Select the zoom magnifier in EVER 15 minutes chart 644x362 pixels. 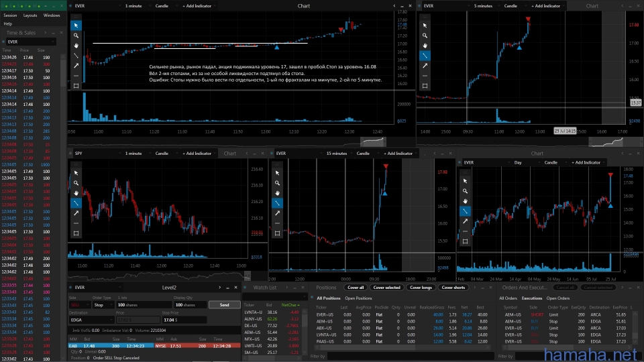[277, 183]
